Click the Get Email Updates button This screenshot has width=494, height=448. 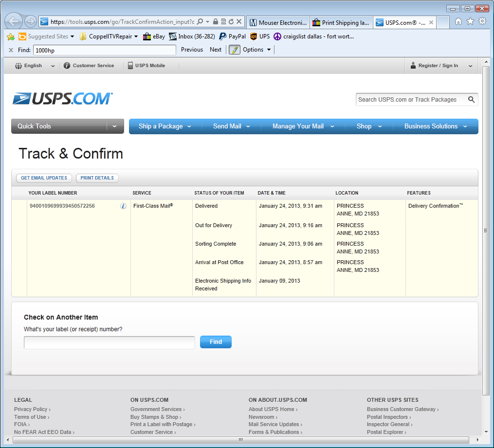(x=44, y=178)
